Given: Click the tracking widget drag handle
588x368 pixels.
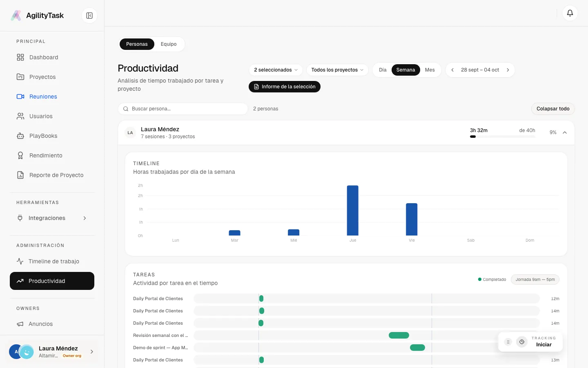Looking at the screenshot, I should click(x=508, y=342).
